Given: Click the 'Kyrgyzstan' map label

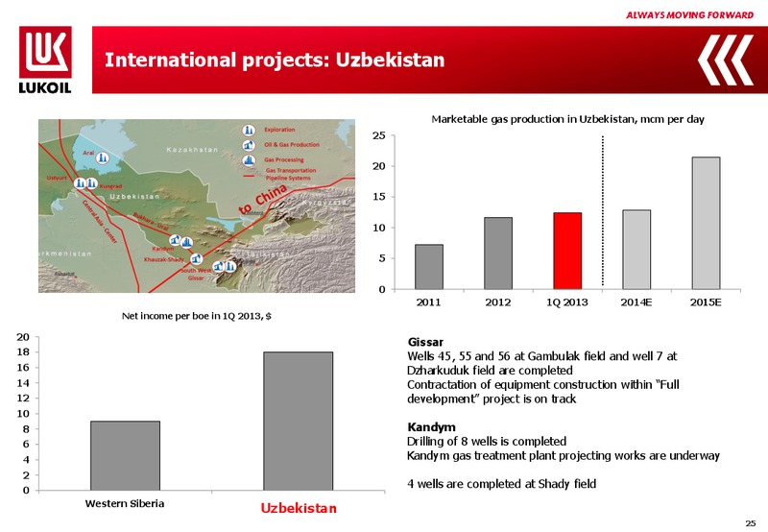Looking at the screenshot, I should click(x=326, y=202).
